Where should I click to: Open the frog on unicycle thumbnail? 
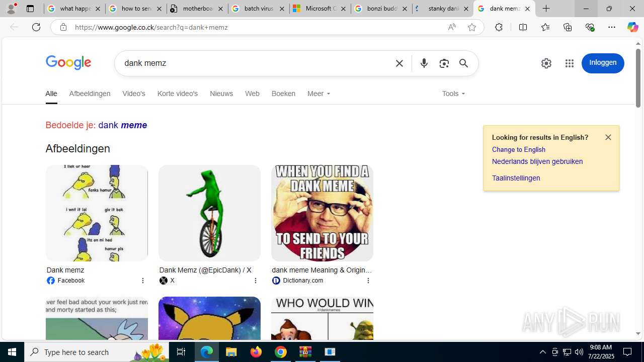(209, 213)
